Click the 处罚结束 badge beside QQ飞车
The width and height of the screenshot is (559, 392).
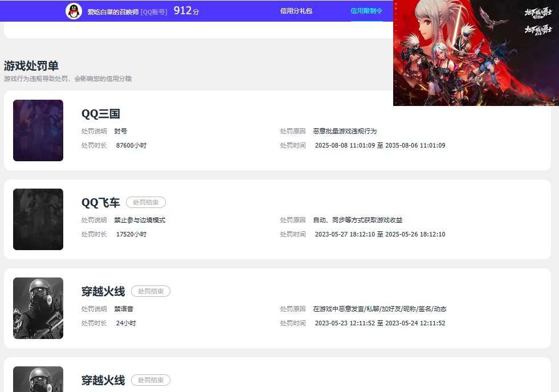(x=146, y=202)
